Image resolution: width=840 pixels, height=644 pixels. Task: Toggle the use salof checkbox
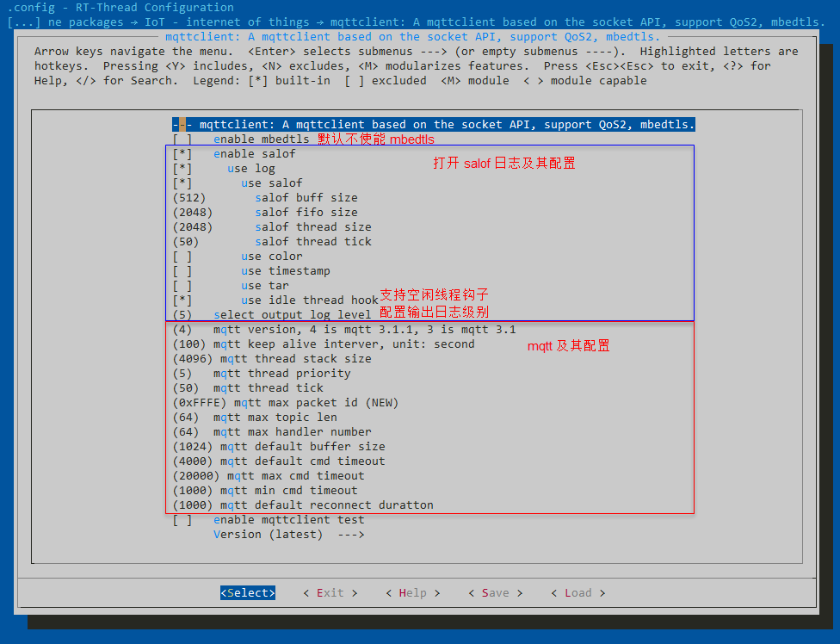tap(182, 183)
